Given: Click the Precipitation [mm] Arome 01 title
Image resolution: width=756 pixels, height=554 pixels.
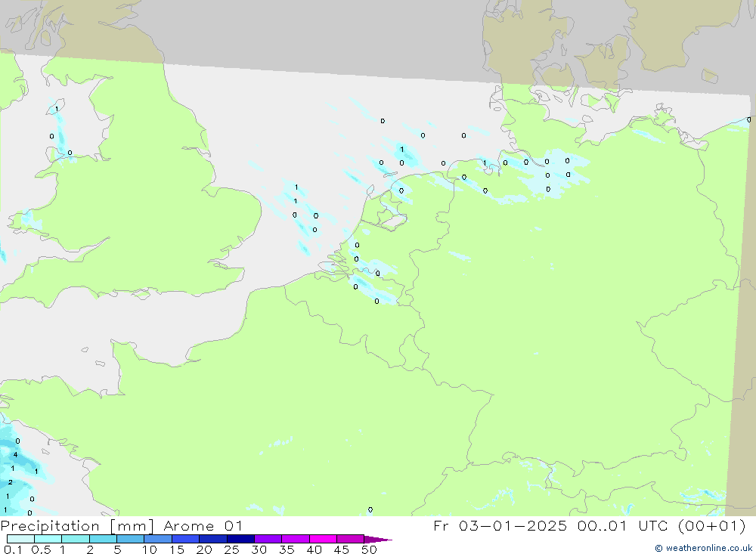Looking at the screenshot, I should click(x=122, y=525).
